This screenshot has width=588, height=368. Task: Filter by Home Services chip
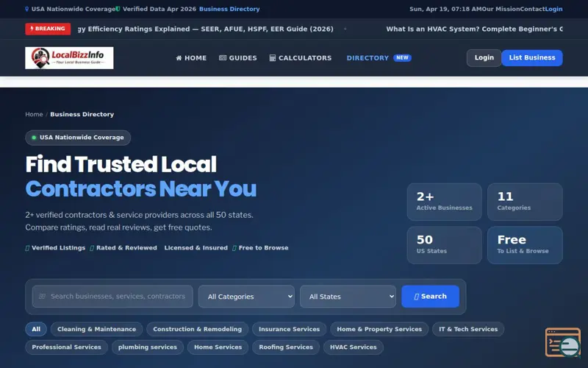[x=218, y=347]
